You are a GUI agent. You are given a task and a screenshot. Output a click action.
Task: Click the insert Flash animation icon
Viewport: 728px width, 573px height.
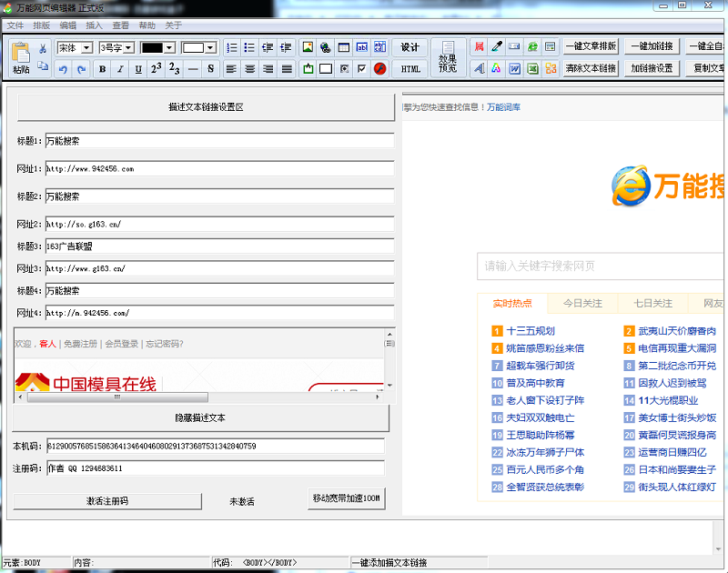click(380, 69)
